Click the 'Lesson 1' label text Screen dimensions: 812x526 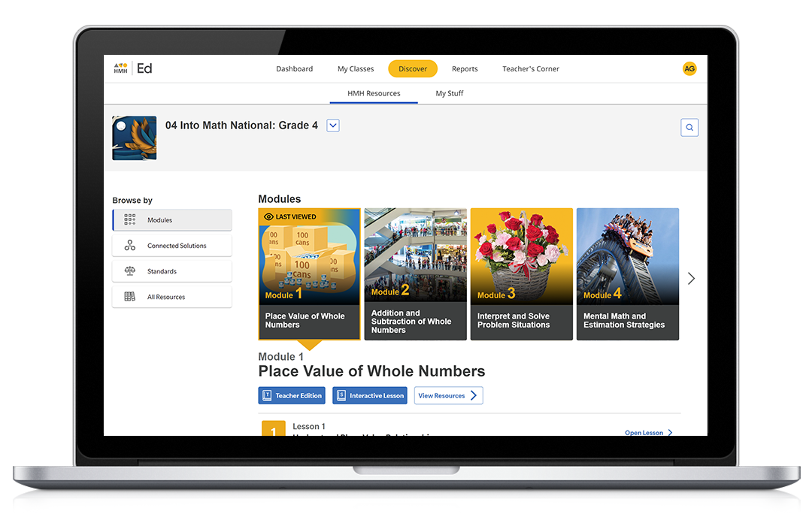click(x=309, y=427)
